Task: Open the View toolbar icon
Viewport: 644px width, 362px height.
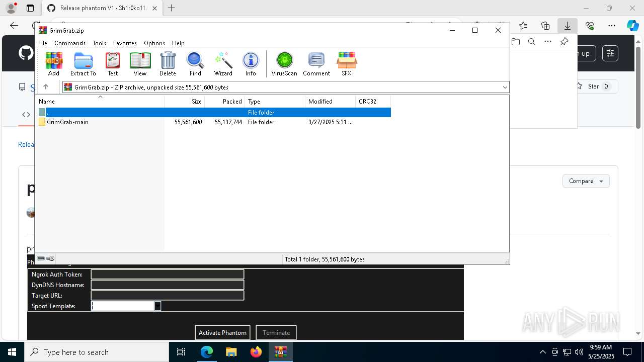Action: click(x=140, y=64)
